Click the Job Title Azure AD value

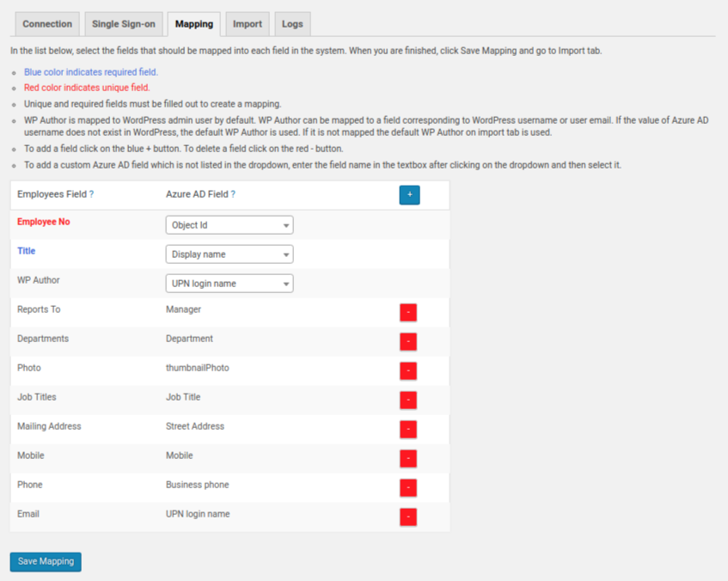183,398
